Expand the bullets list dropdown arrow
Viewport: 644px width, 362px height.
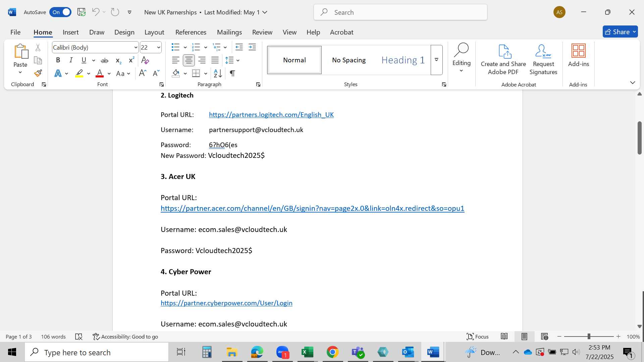(x=185, y=47)
